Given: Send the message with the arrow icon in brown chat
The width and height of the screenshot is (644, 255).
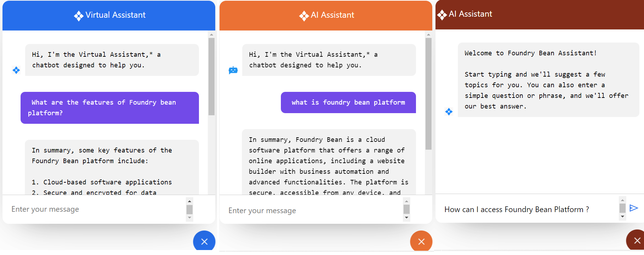Looking at the screenshot, I should click(634, 208).
